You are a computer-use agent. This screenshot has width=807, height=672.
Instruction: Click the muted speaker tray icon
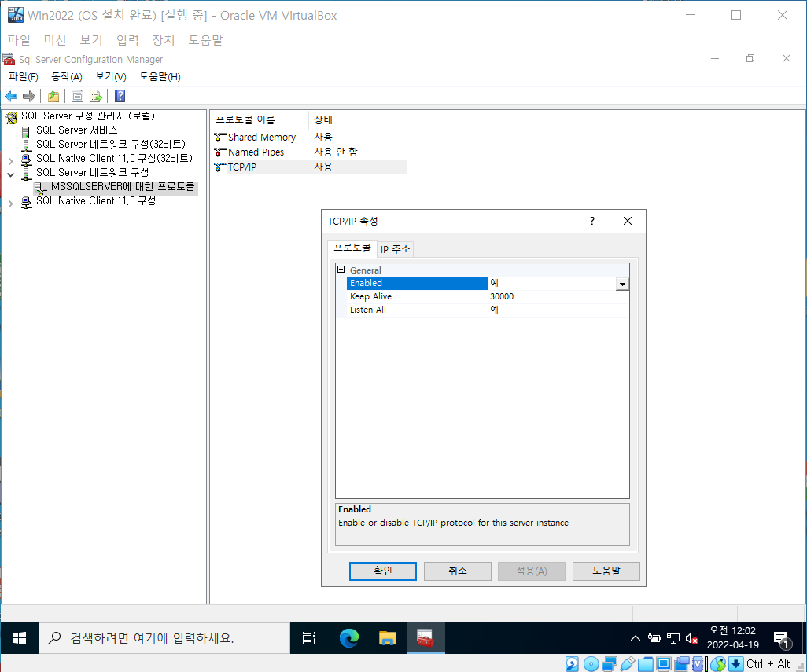(691, 638)
